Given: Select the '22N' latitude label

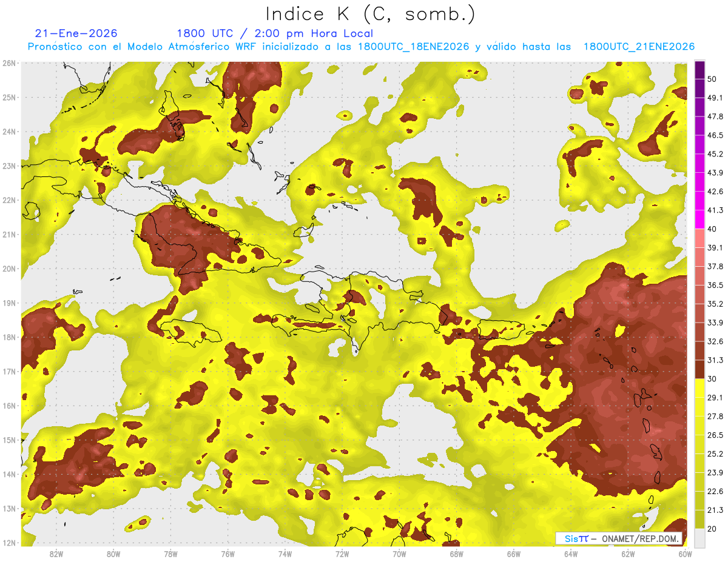Looking at the screenshot, I should [9, 200].
